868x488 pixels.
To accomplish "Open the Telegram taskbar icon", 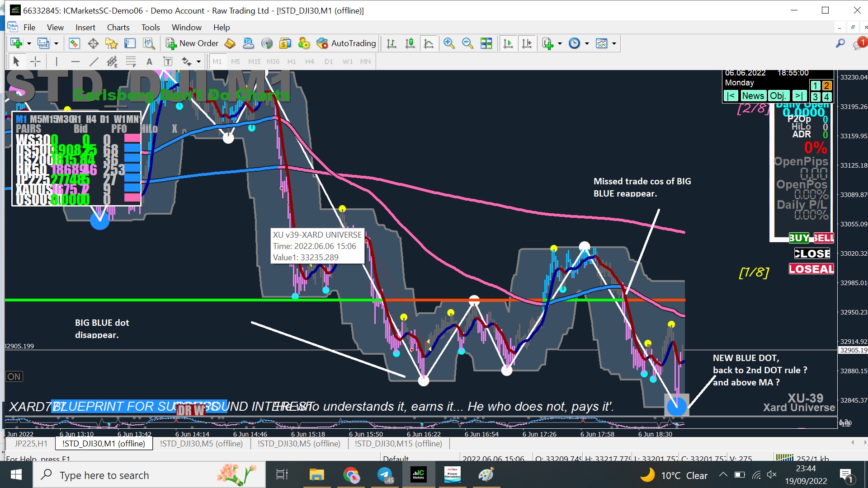I will click(x=385, y=475).
